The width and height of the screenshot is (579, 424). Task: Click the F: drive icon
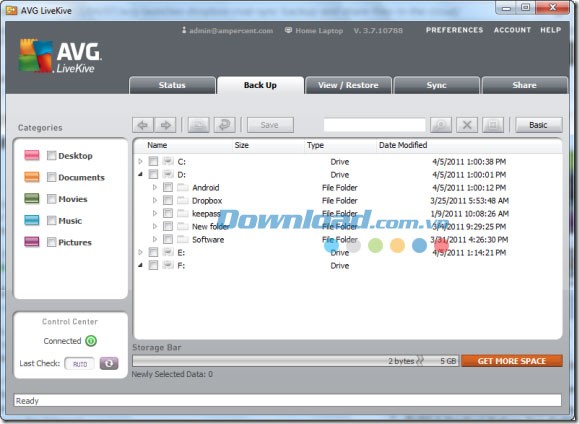(x=168, y=265)
